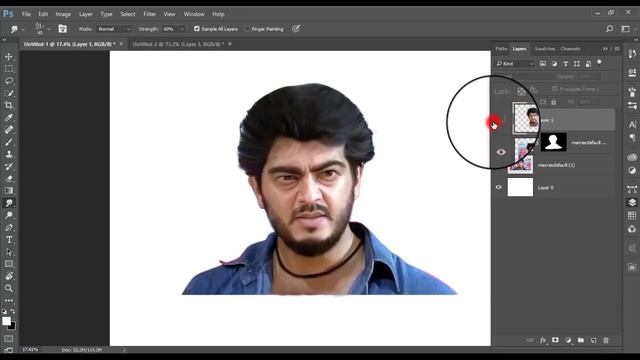Screen dimensions: 640x360
Task: Select the Horizontal Type tool
Action: pyautogui.click(x=9, y=240)
